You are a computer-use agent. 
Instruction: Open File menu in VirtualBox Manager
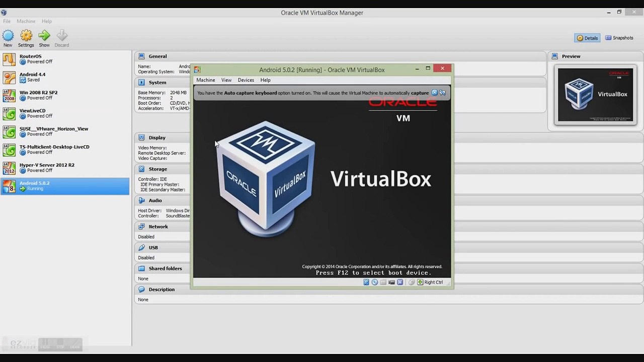click(x=7, y=21)
